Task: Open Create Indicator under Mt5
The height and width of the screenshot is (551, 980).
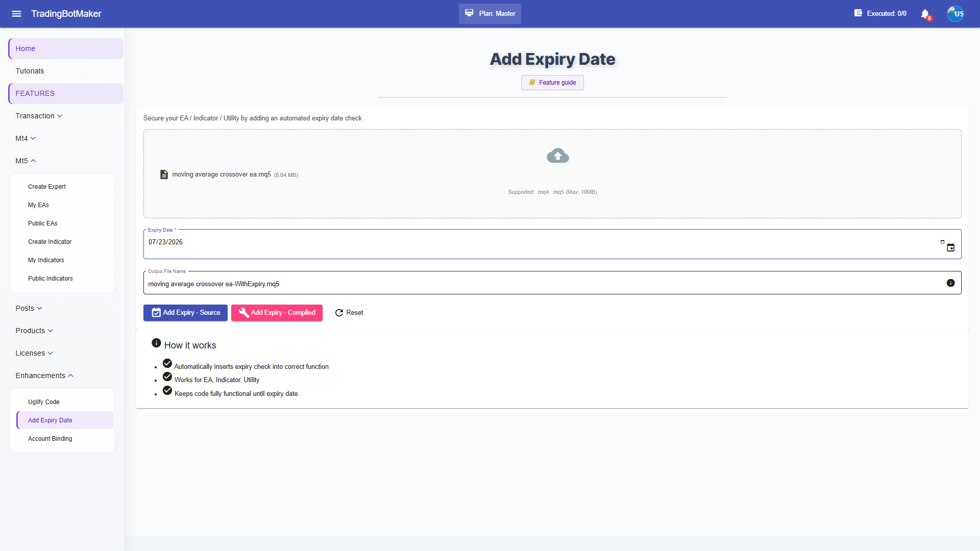Action: (50, 242)
